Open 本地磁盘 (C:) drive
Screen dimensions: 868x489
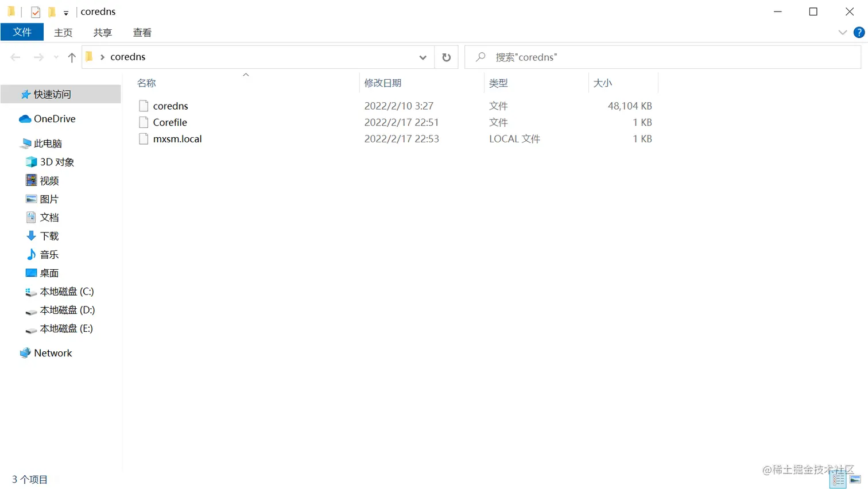point(67,292)
